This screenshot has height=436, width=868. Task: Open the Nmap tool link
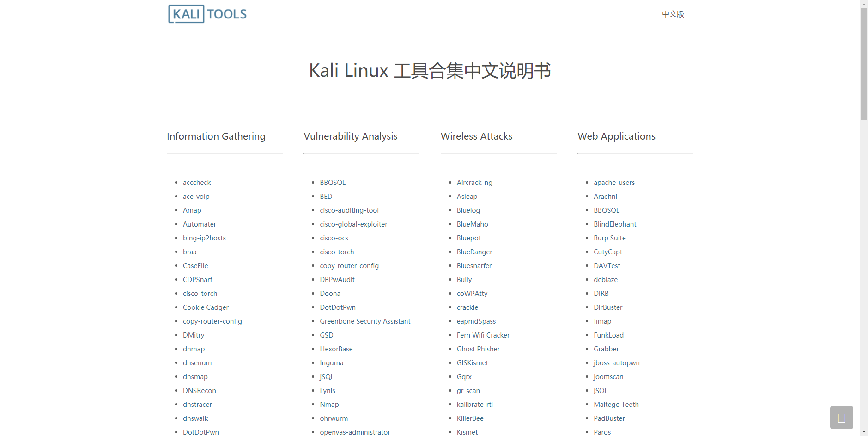coord(329,405)
